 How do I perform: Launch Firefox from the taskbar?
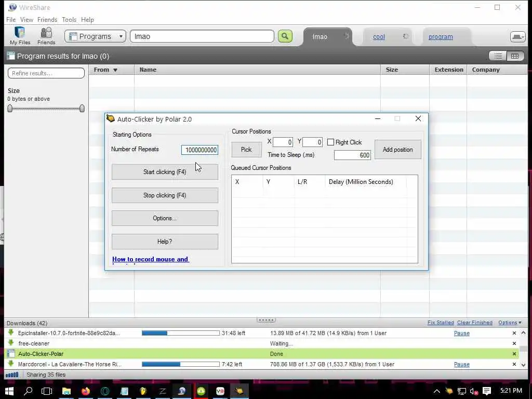pyautogui.click(x=86, y=391)
